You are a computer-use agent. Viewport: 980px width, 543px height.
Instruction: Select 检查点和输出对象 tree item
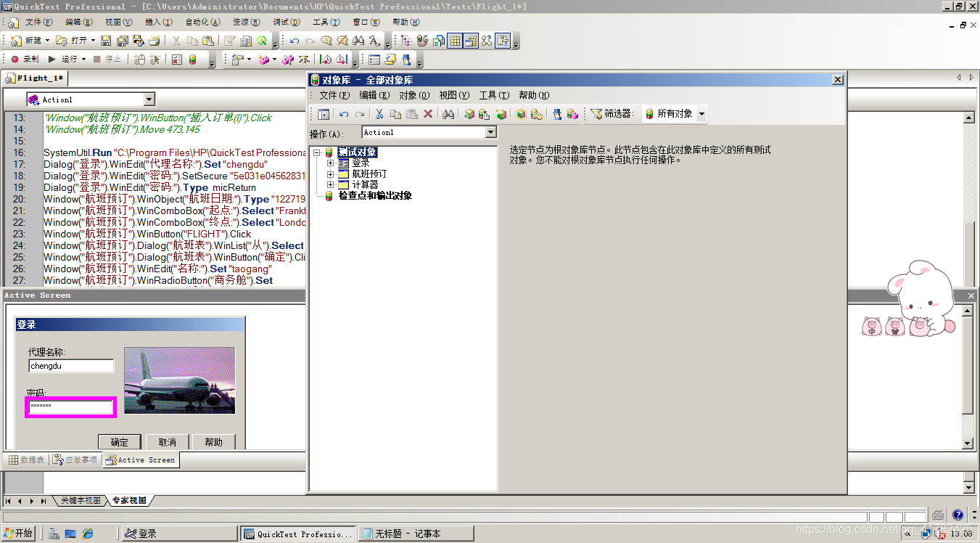point(375,196)
